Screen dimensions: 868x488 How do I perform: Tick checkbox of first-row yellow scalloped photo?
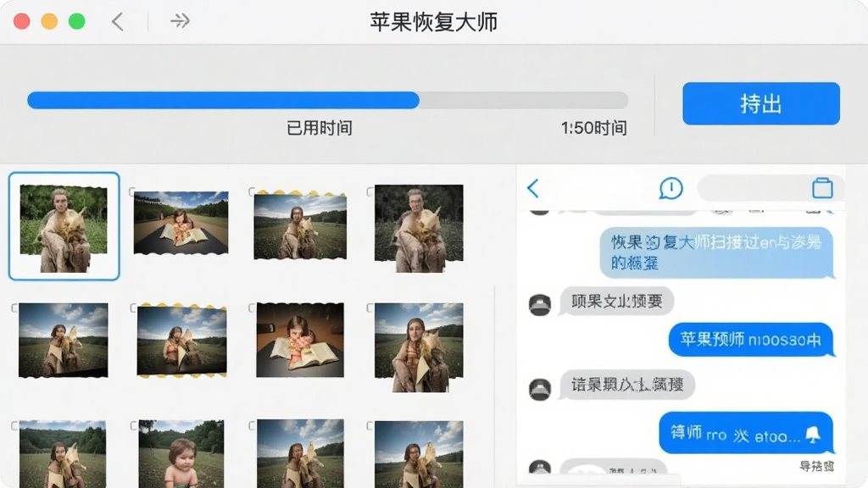[x=251, y=191]
